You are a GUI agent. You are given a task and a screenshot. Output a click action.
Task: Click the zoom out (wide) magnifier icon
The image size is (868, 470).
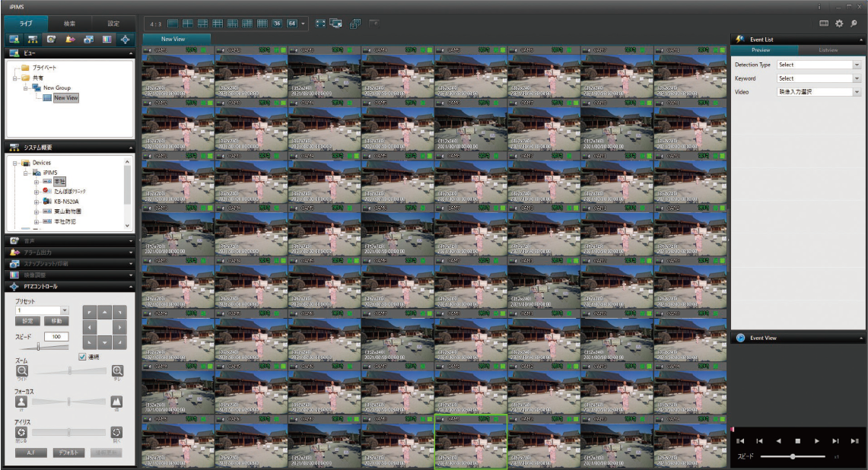pyautogui.click(x=22, y=371)
